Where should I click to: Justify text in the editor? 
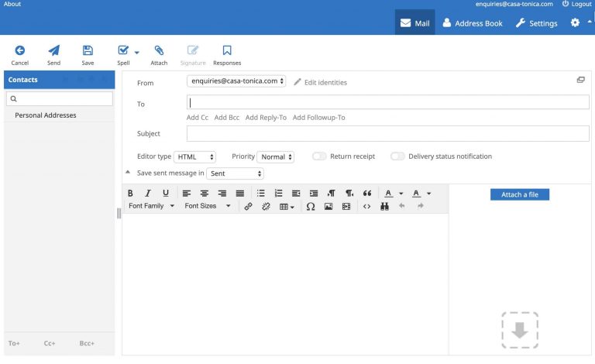(x=240, y=194)
